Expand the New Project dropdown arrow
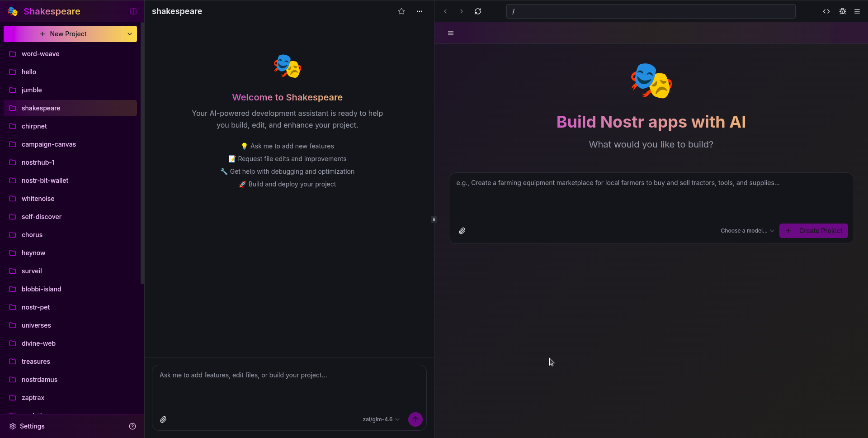 pyautogui.click(x=130, y=34)
